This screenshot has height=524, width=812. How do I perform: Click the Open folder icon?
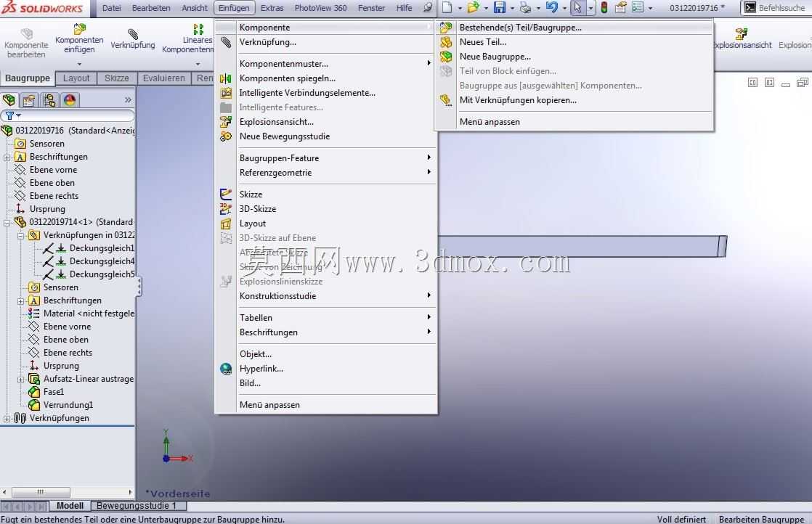(x=473, y=8)
